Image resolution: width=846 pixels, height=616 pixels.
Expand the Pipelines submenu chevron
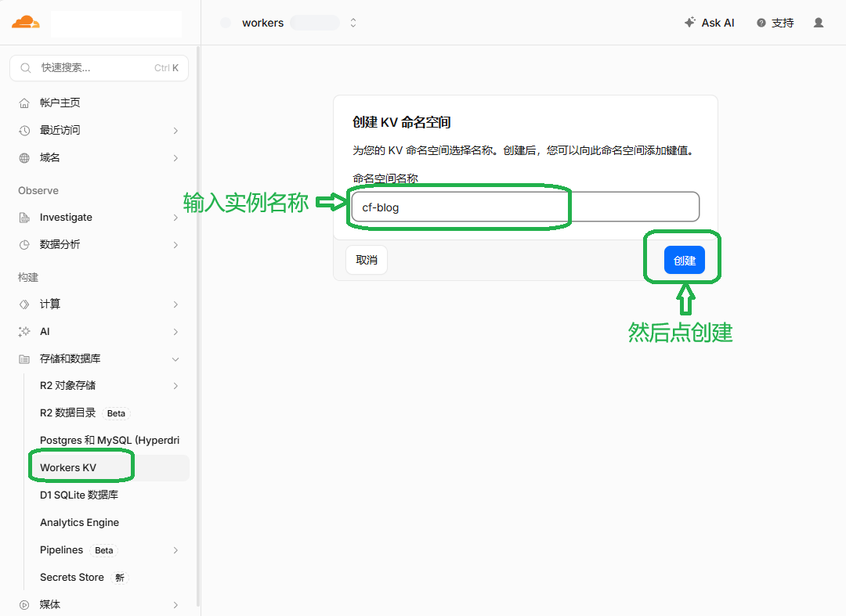pyautogui.click(x=175, y=550)
